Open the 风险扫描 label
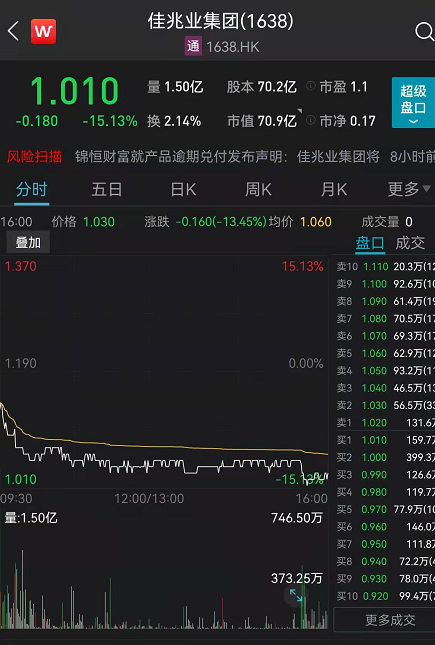Viewport: 435px width, 645px height. coord(34,157)
